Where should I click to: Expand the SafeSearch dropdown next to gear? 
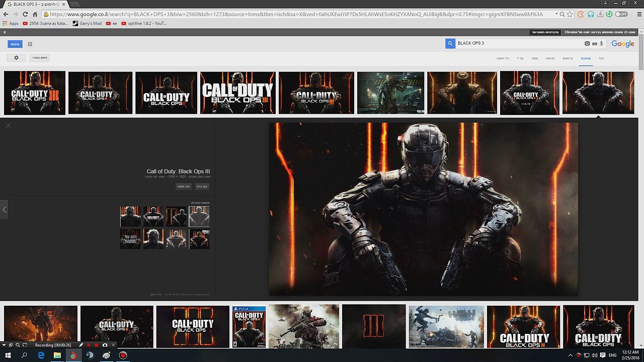click(x=39, y=58)
